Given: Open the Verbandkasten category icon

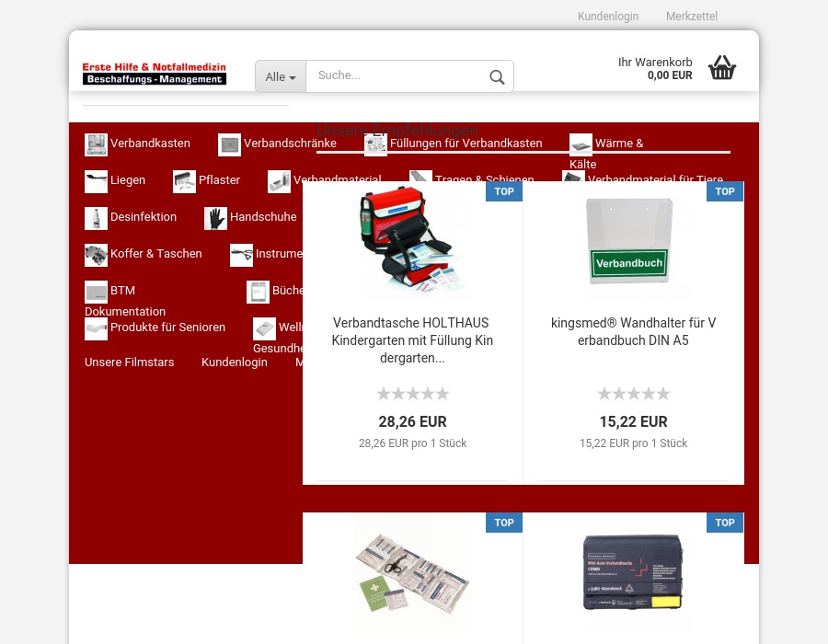Looking at the screenshot, I should [96, 144].
